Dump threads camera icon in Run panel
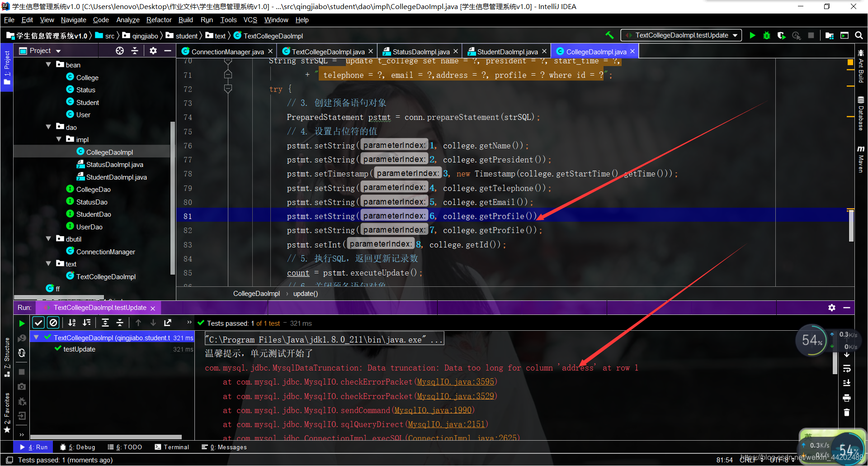Screen dimensions: 868x466 (x=22, y=386)
